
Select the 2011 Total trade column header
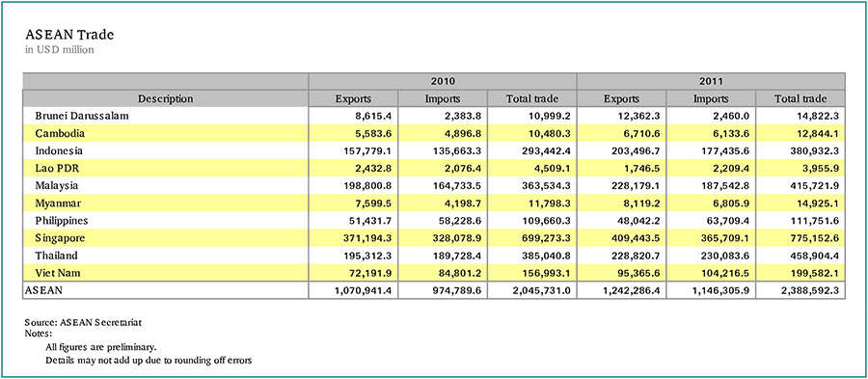tap(800, 99)
